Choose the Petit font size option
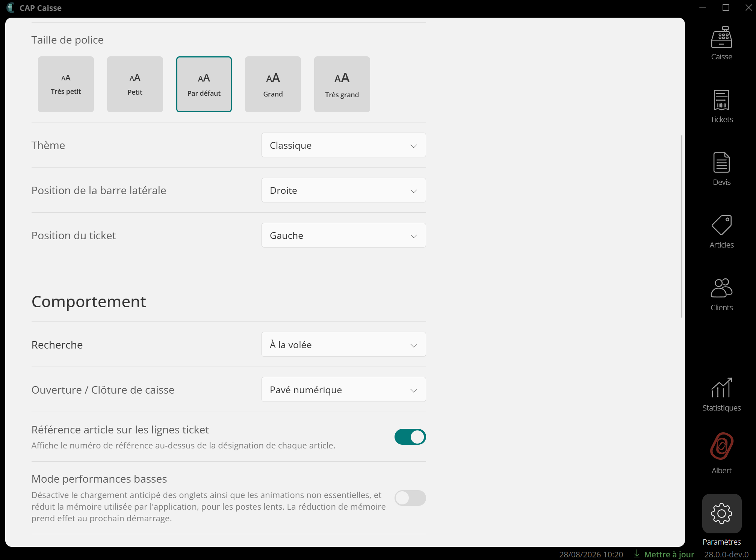 (135, 84)
